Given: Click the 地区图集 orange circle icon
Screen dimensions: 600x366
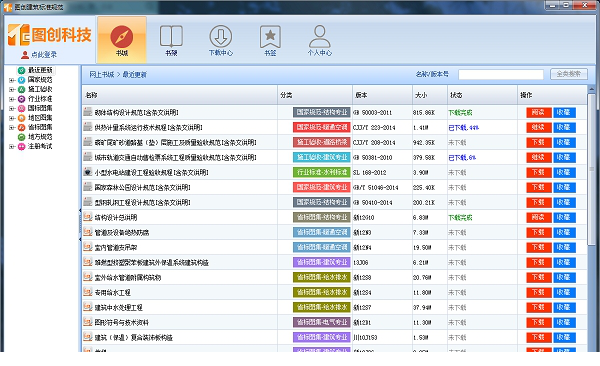Looking at the screenshot, I should (21, 118).
